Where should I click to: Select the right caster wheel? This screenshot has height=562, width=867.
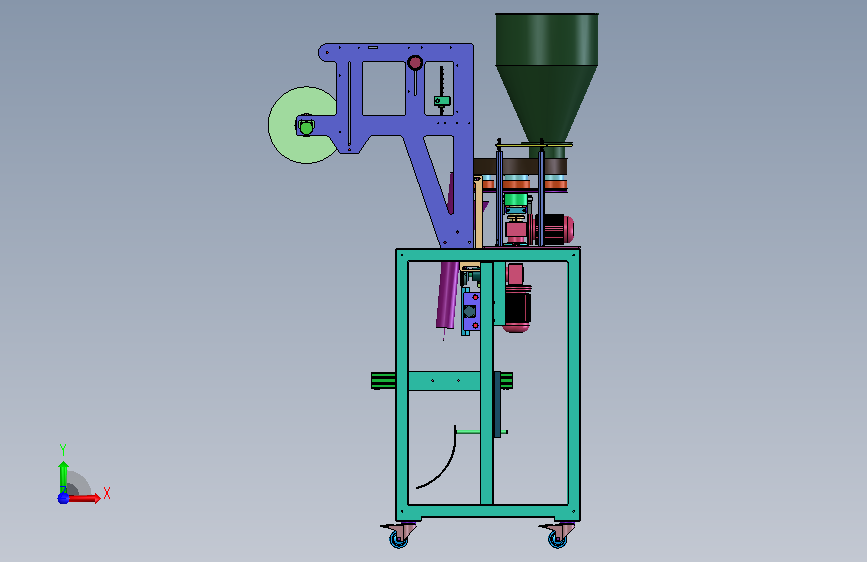pos(557,538)
